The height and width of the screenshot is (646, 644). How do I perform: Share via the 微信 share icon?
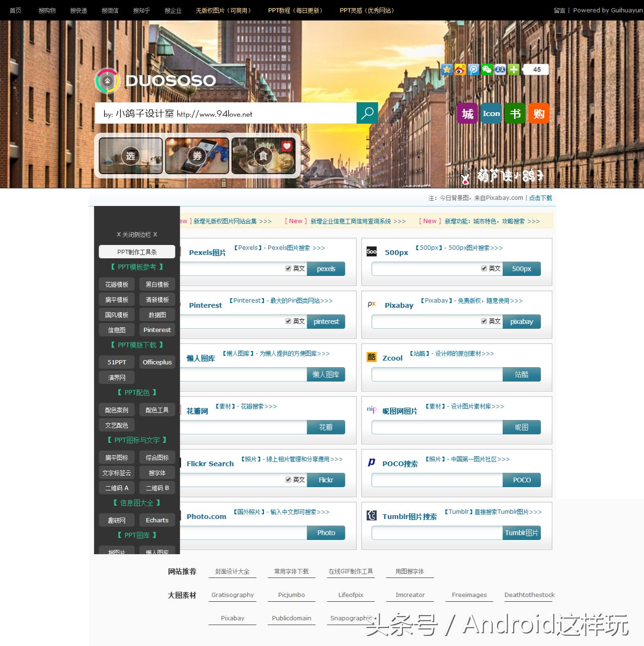coord(486,69)
